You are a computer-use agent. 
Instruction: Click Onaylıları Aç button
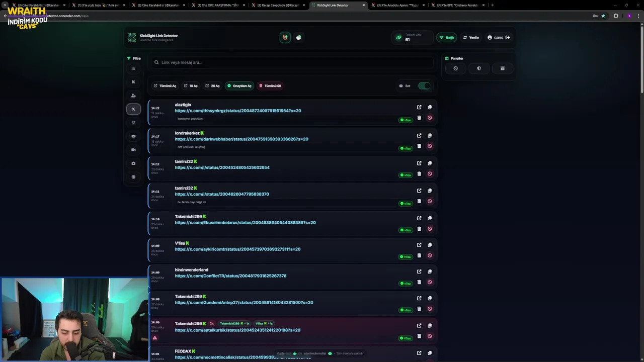pyautogui.click(x=239, y=86)
